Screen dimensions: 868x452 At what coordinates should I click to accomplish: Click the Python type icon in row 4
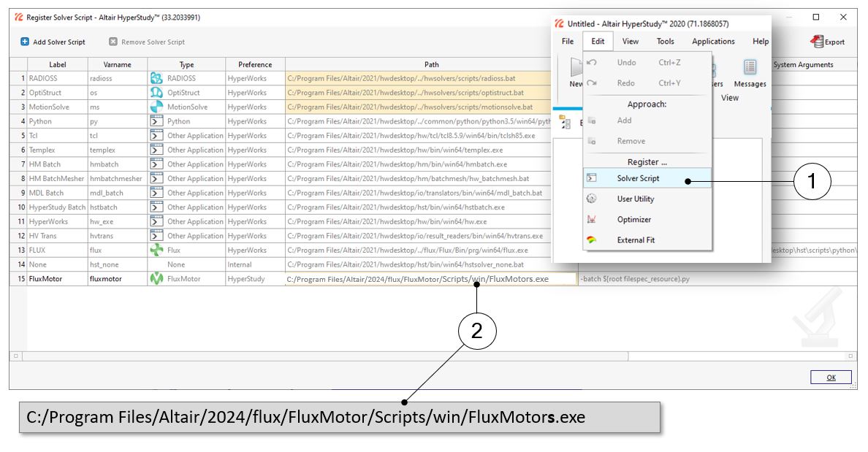[x=156, y=121]
